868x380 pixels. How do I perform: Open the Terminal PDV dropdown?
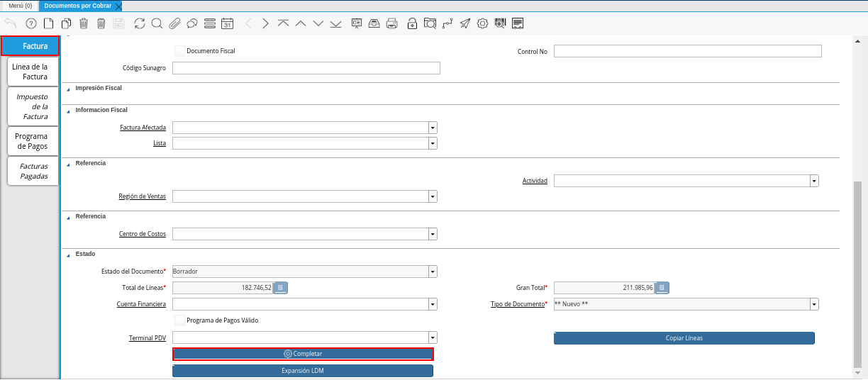(433, 338)
